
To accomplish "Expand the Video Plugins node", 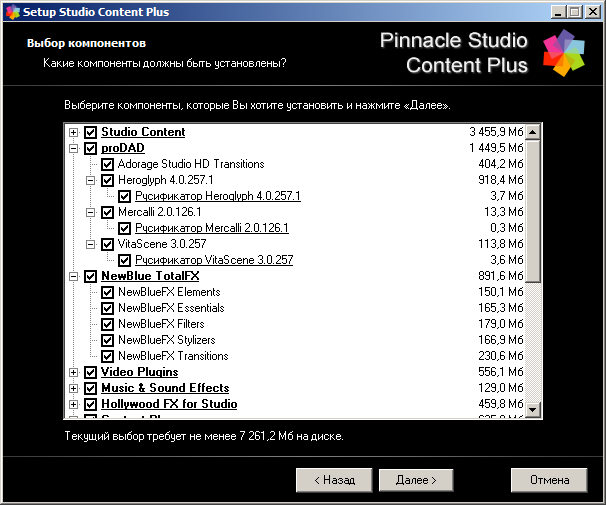I will click(73, 372).
